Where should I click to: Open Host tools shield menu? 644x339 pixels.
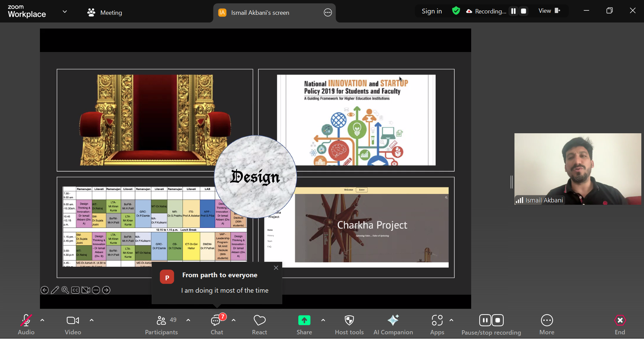pyautogui.click(x=349, y=324)
